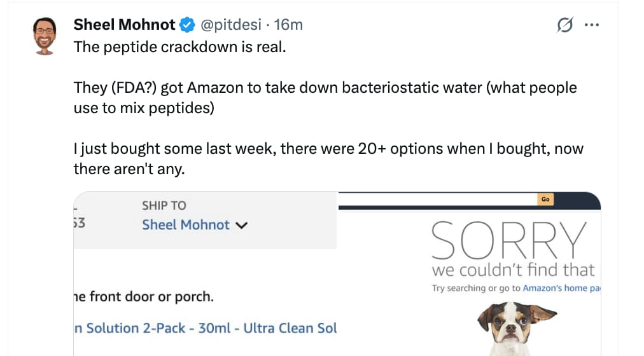The width and height of the screenshot is (644, 356).
Task: Select the Sheel Mohnot ship-to name
Action: tap(185, 224)
